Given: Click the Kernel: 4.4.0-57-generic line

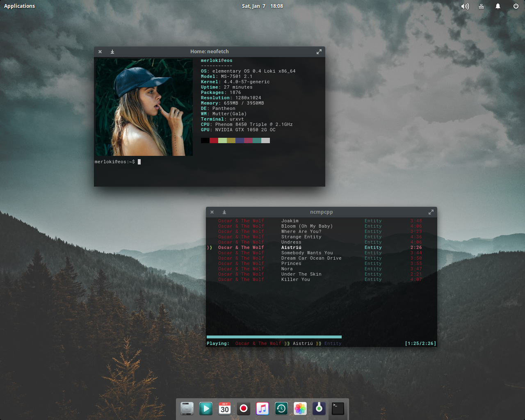Looking at the screenshot, I should pos(235,82).
